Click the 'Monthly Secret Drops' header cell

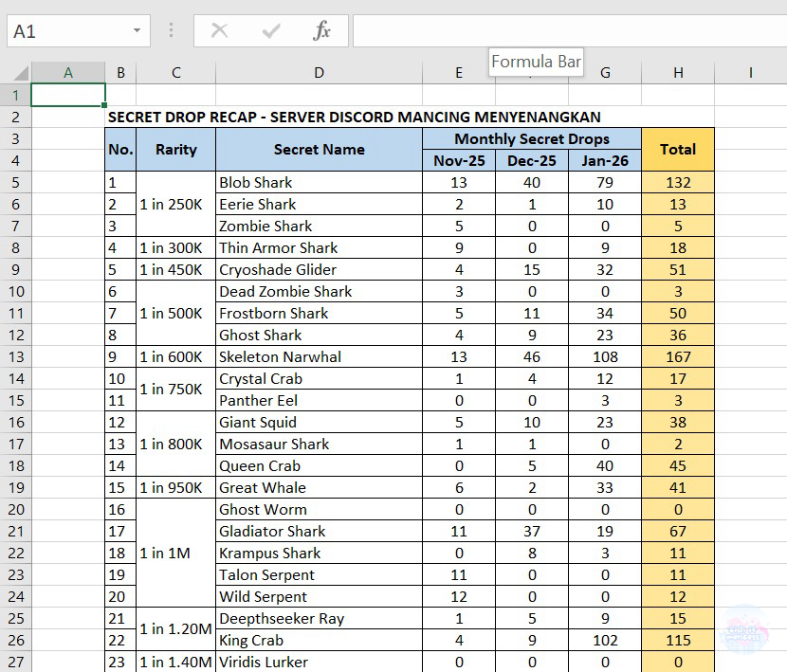(532, 139)
